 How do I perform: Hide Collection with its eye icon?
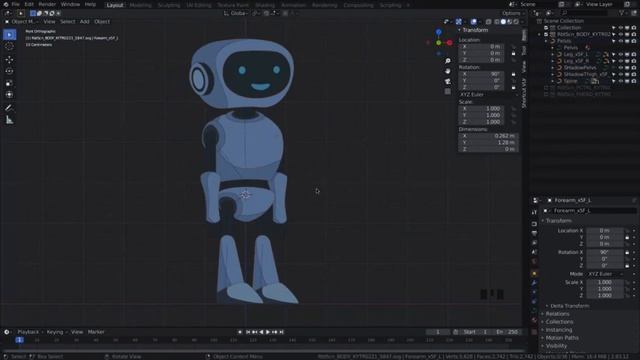pos(621,28)
